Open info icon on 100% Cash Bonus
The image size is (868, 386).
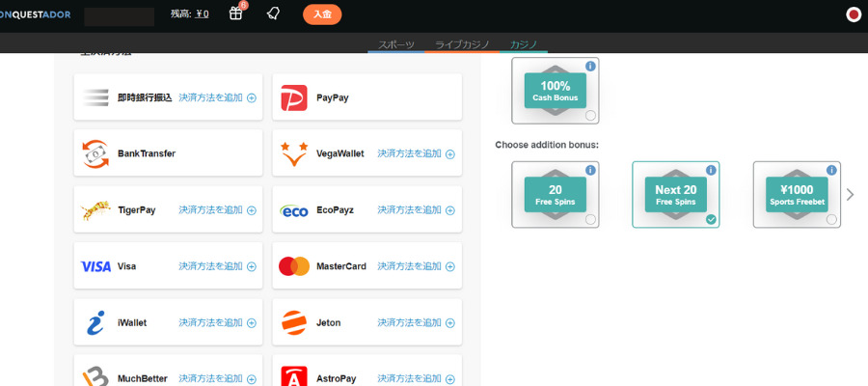590,67
